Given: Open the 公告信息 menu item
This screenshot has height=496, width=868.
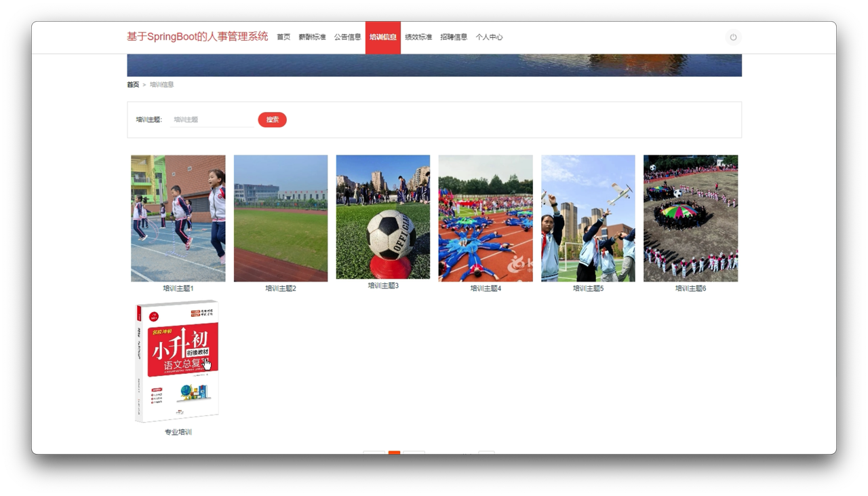Looking at the screenshot, I should [x=347, y=37].
